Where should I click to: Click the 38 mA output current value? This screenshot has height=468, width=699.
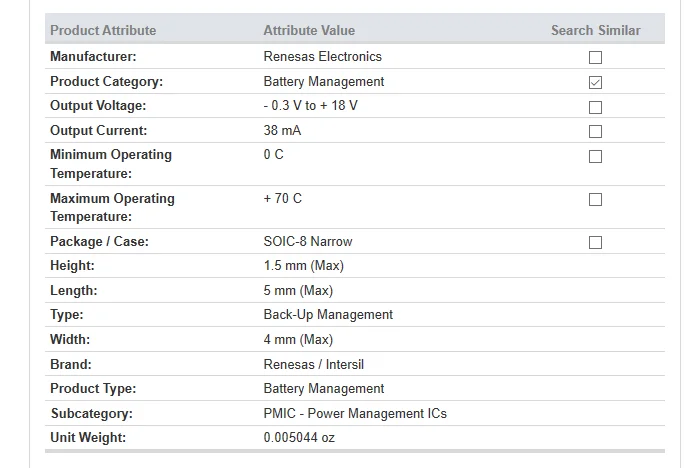(x=282, y=131)
